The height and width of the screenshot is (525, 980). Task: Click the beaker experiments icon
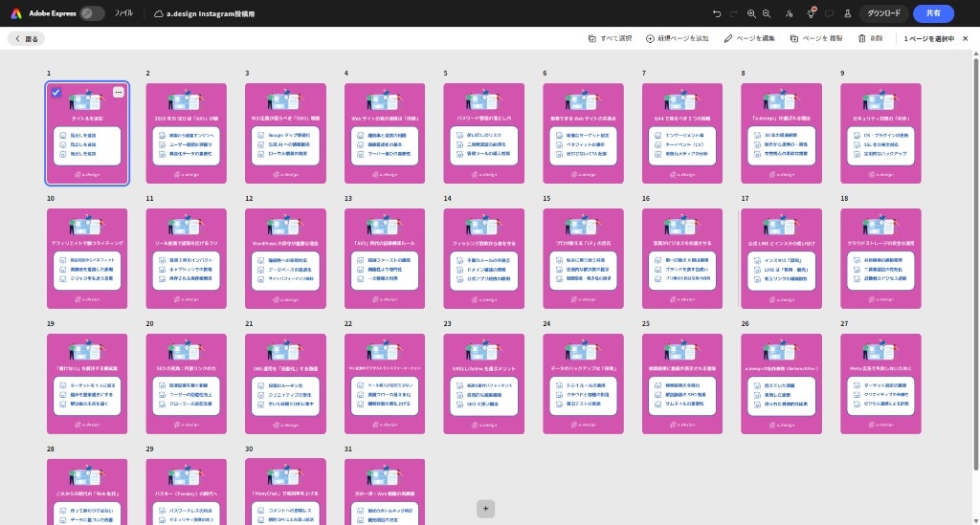845,13
